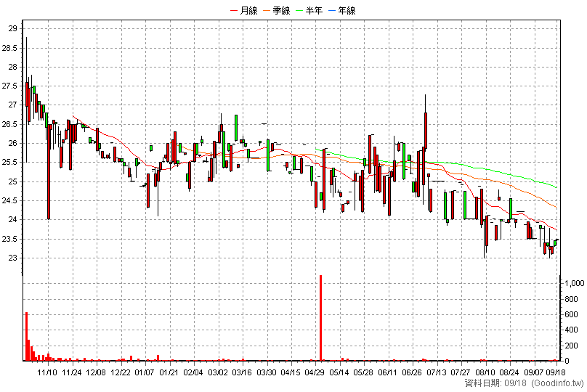
Task: Click the tallest volume bar near 04/29
Action: 321,318
